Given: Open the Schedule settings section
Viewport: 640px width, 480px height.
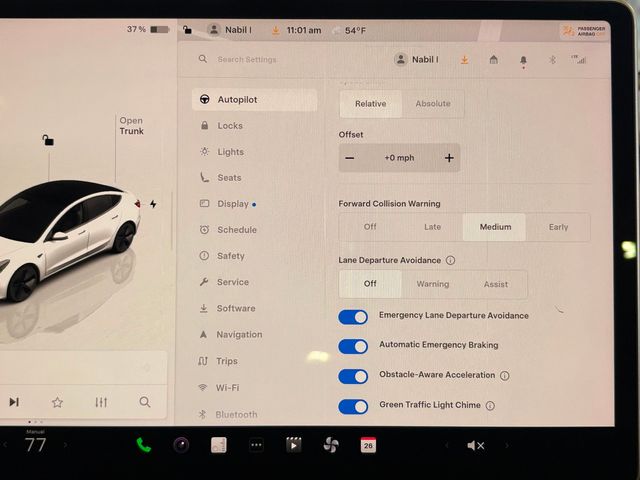Looking at the screenshot, I should tap(228, 230).
